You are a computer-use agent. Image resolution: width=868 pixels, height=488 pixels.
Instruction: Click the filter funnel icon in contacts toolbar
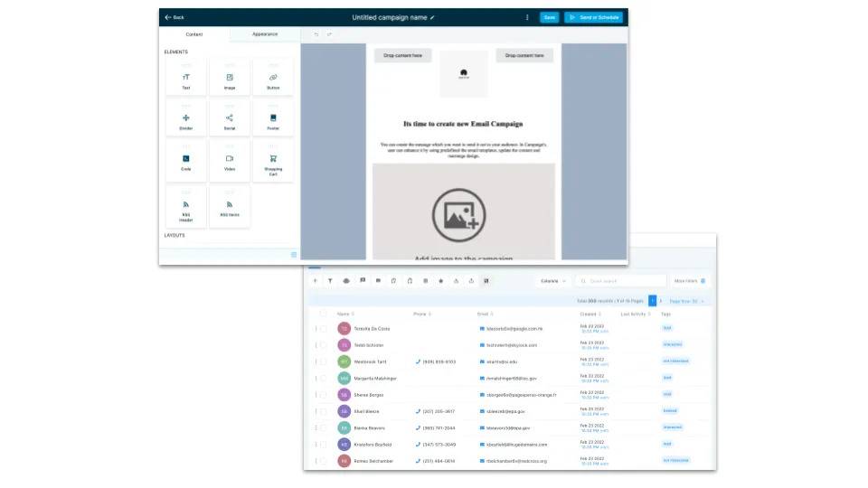(331, 281)
